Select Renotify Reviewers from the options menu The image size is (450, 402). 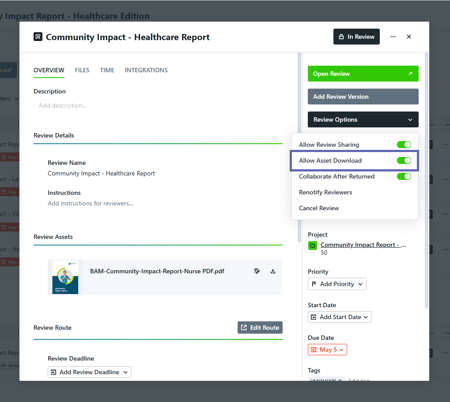(x=325, y=192)
